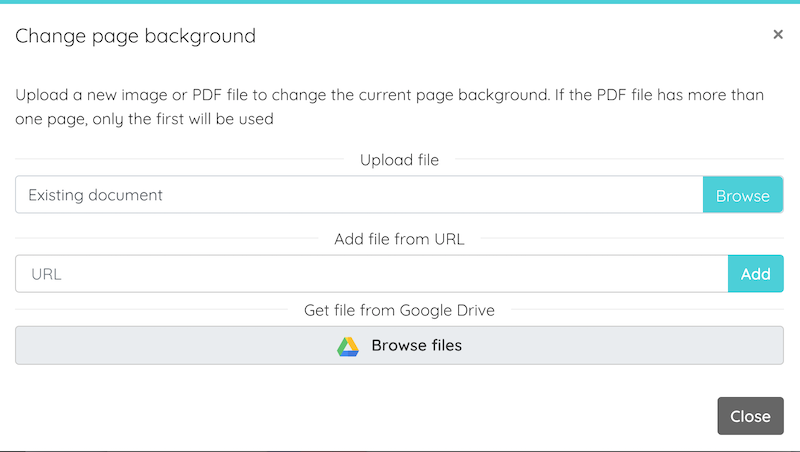Click the Add button beside URL field
This screenshot has height=452, width=800.
756,274
